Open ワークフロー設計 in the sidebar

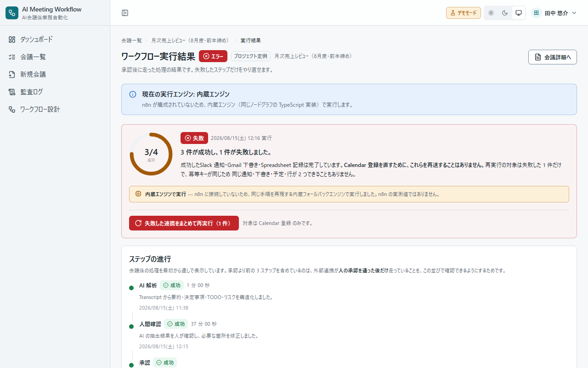55,109
